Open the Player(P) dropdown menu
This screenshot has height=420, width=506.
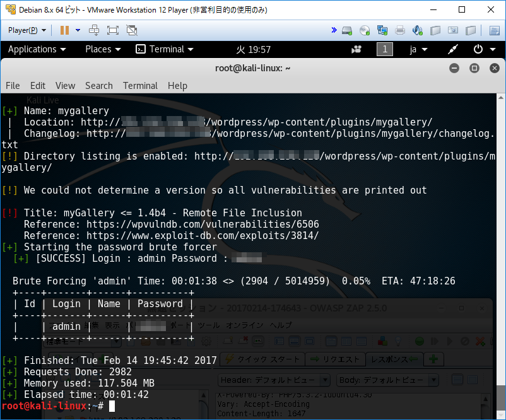[27, 30]
